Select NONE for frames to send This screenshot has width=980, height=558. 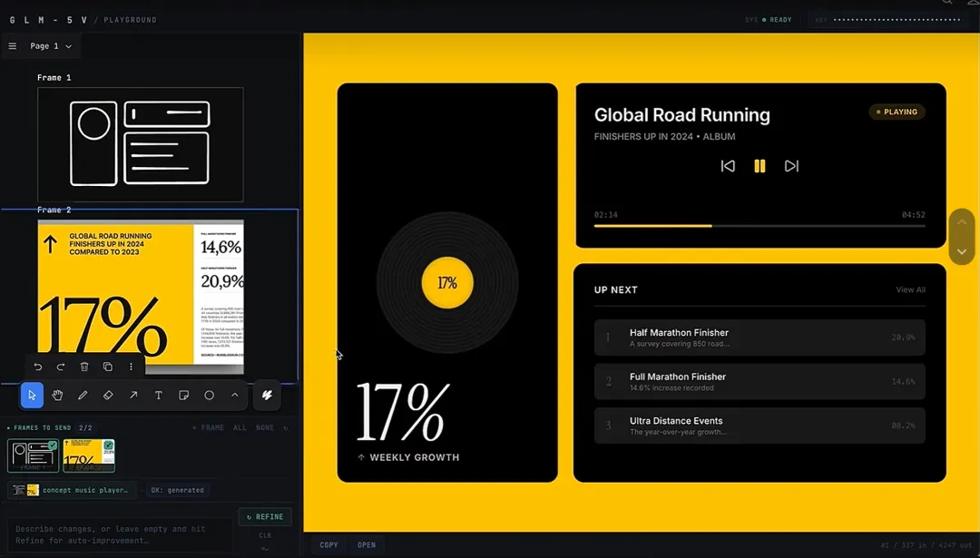pyautogui.click(x=265, y=428)
